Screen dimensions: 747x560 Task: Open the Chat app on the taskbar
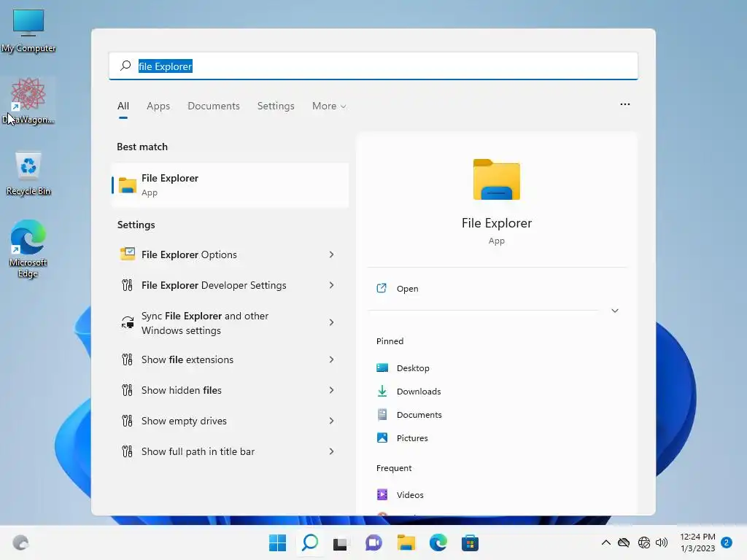(373, 542)
